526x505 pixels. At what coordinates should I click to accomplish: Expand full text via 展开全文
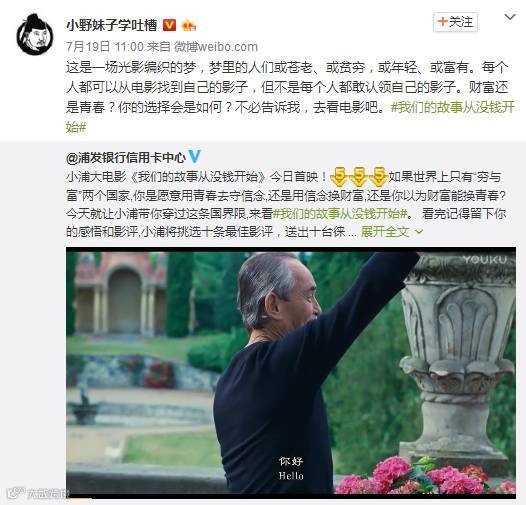click(x=385, y=232)
